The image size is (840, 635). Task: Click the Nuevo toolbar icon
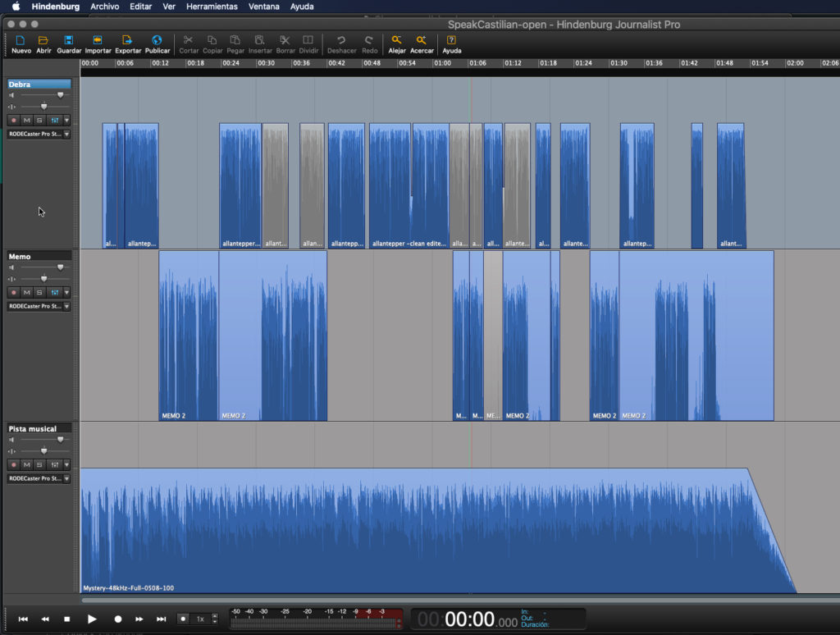(21, 44)
